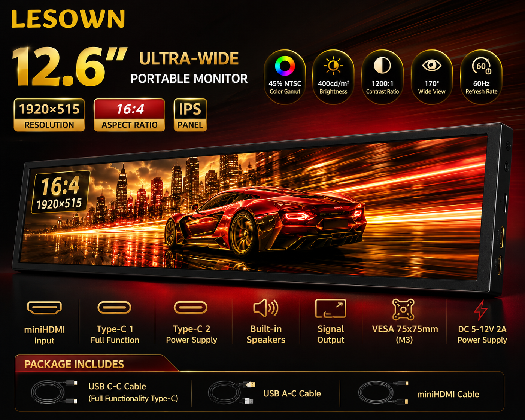This screenshot has height=420, width=525.
Task: Click the Built-in Speakers label
Action: (x=266, y=334)
